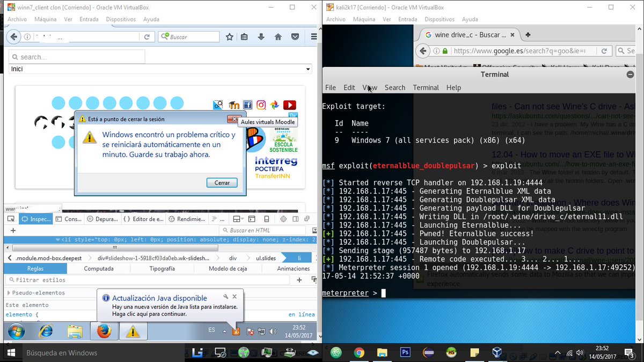644x362 pixels.
Task: Go back in Kali Firefox
Action: [x=424, y=51]
